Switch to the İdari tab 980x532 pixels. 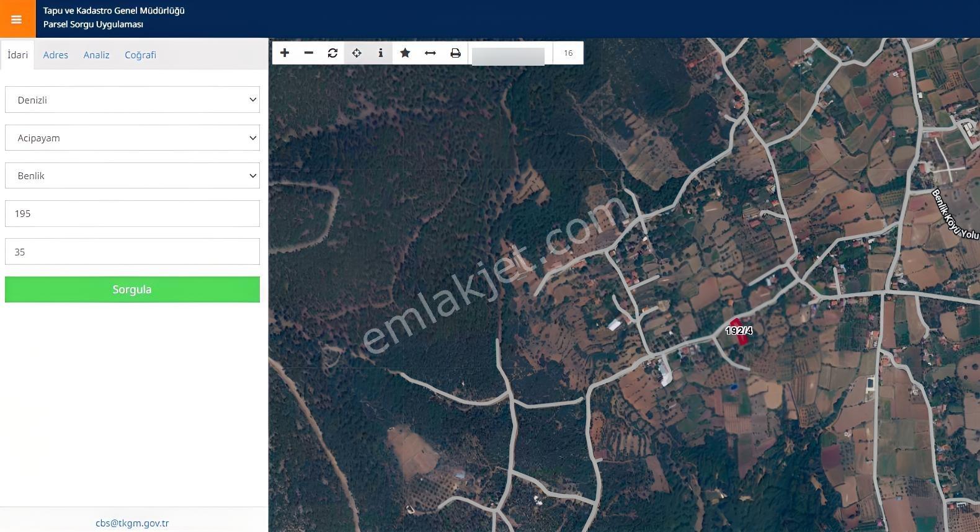17,55
